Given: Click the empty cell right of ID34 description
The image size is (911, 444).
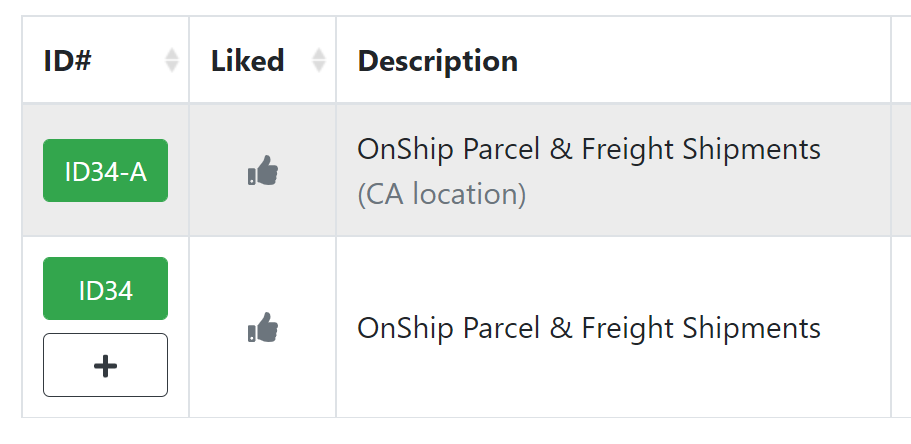Looking at the screenshot, I should coord(901,327).
